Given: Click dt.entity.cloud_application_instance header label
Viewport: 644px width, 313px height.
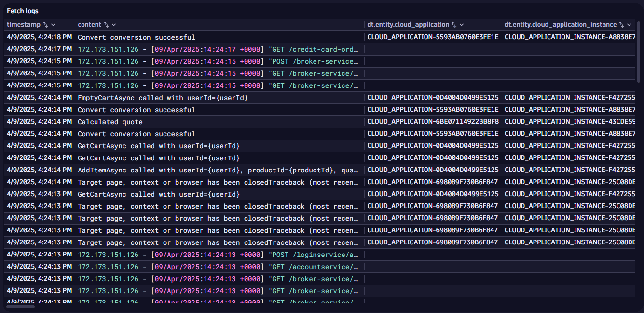Looking at the screenshot, I should click(x=561, y=25).
